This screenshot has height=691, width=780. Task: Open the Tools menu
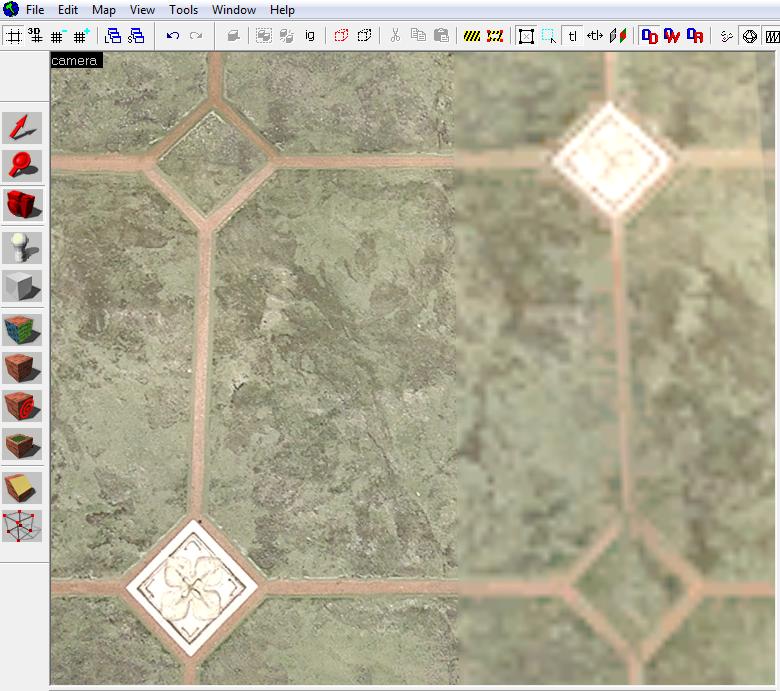(x=183, y=10)
